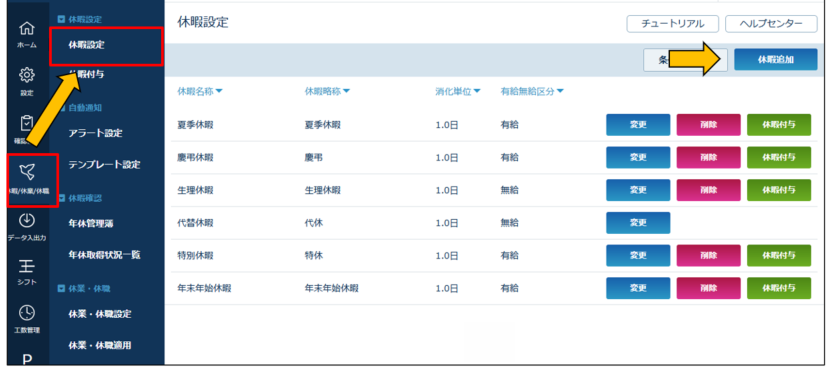831x370 pixels.
Task: Click 削除 for 生理休暇
Action: click(709, 190)
